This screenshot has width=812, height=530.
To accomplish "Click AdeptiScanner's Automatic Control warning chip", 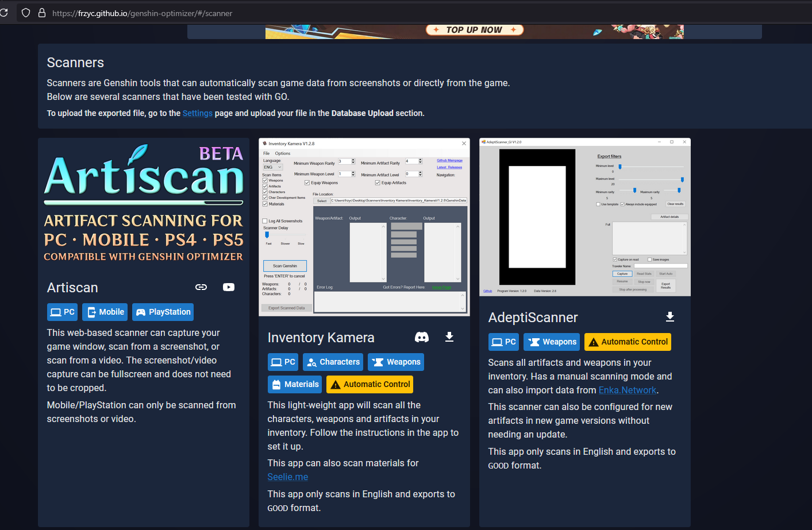I will pyautogui.click(x=628, y=342).
